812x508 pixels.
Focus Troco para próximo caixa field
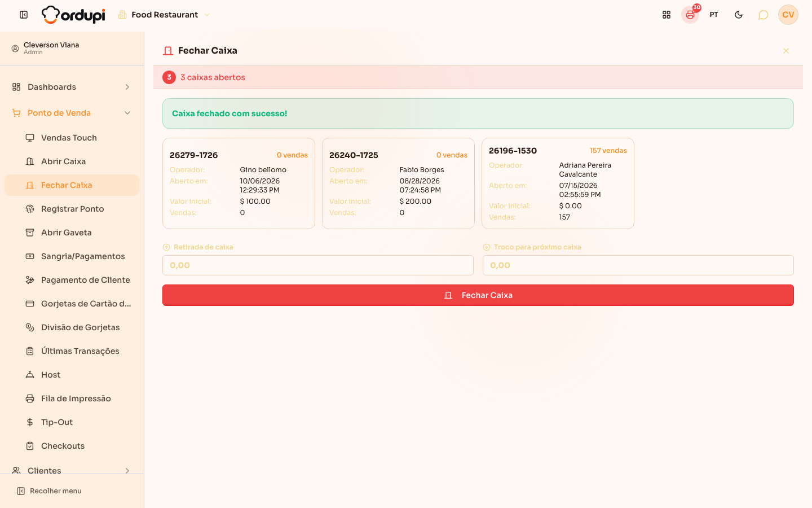click(638, 265)
